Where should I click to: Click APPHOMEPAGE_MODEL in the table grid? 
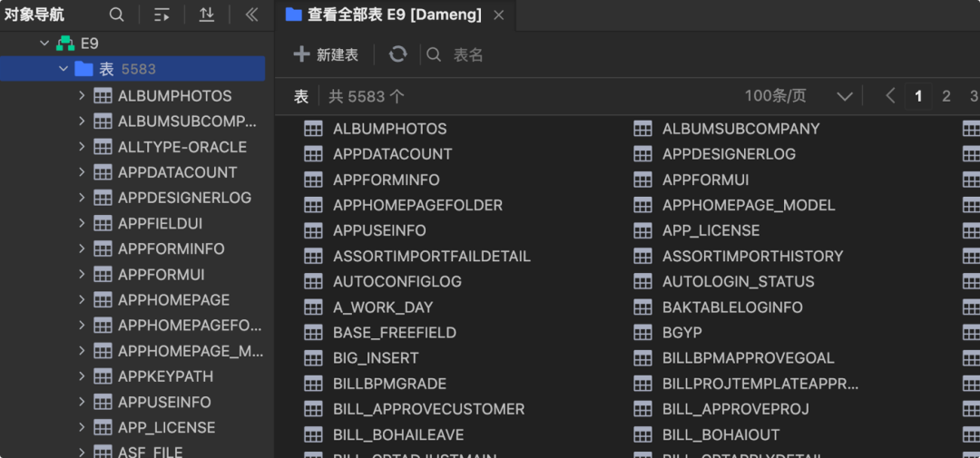coord(749,205)
